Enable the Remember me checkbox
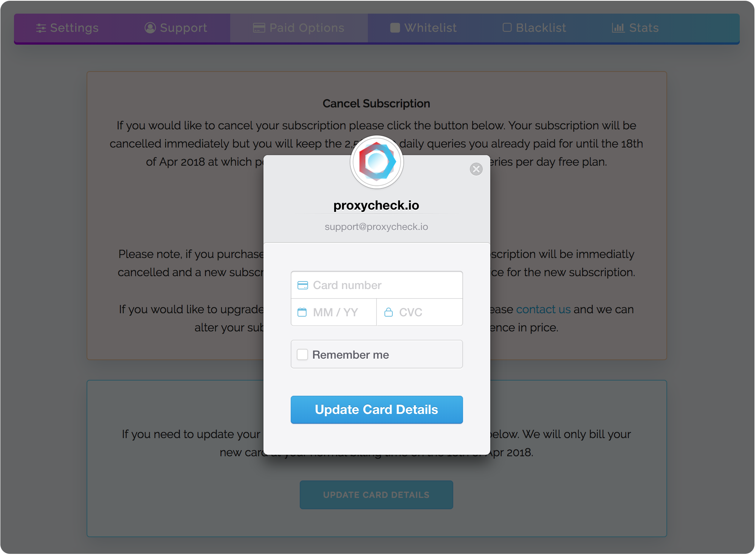 pos(302,355)
